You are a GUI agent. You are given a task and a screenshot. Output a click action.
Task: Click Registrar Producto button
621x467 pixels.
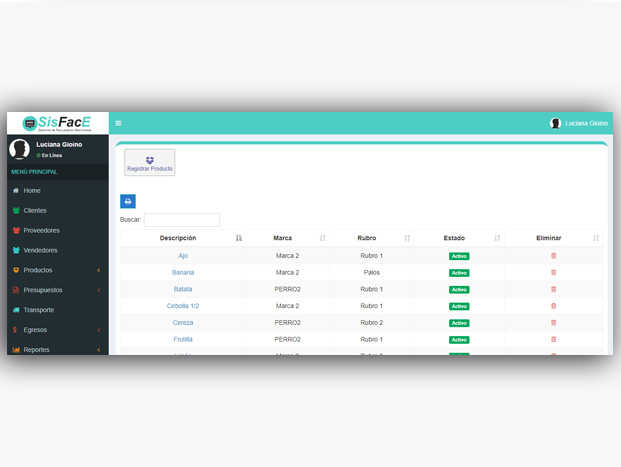pyautogui.click(x=150, y=162)
